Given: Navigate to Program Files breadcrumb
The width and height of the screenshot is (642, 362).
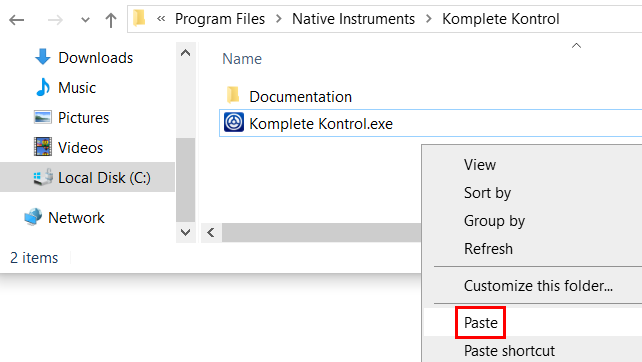Looking at the screenshot, I should 220,19.
